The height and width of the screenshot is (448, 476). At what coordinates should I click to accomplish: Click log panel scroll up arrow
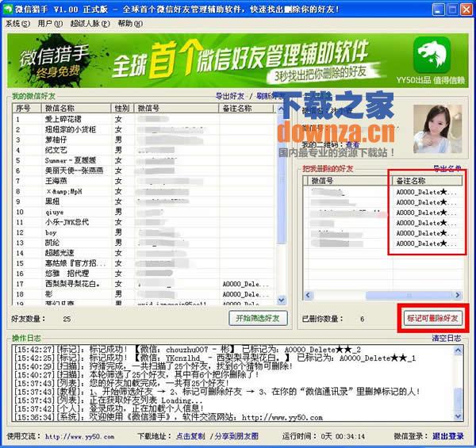[x=458, y=350]
